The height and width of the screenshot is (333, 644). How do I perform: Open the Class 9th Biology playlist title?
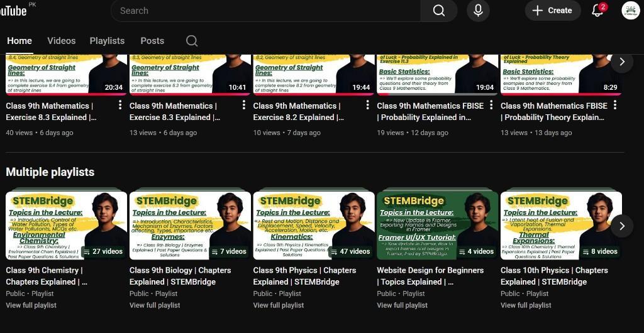pyautogui.click(x=180, y=276)
